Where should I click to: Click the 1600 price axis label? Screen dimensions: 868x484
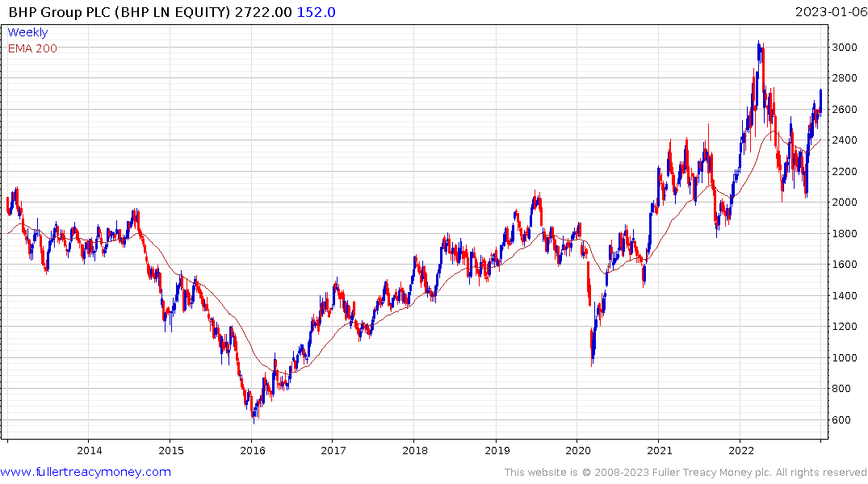[x=845, y=265]
